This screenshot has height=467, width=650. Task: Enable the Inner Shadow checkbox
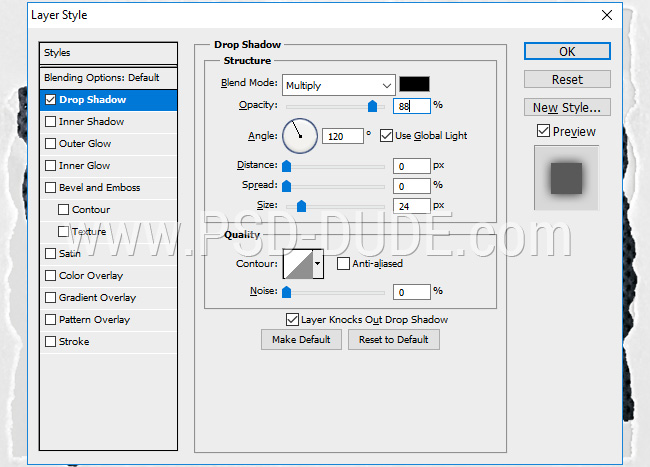(x=51, y=122)
